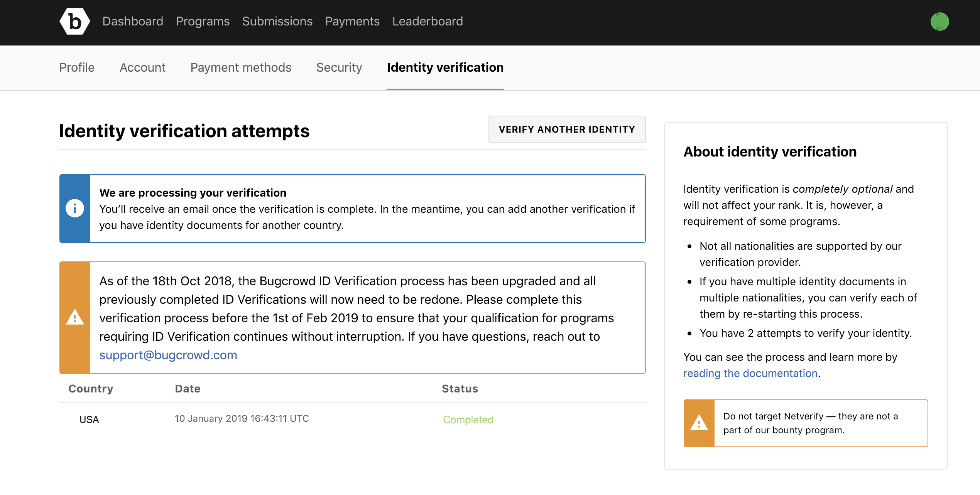View the Leaderboard page
The image size is (980, 495).
coord(427,21)
